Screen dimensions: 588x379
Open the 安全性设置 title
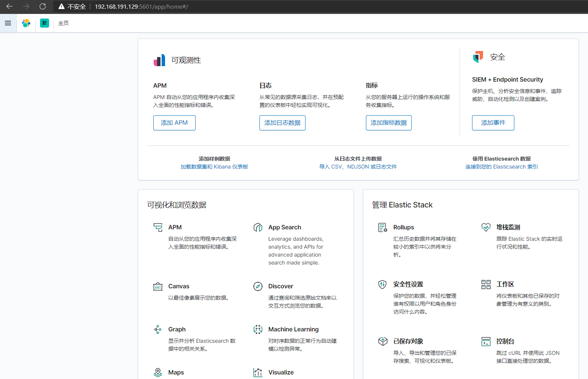click(x=408, y=285)
